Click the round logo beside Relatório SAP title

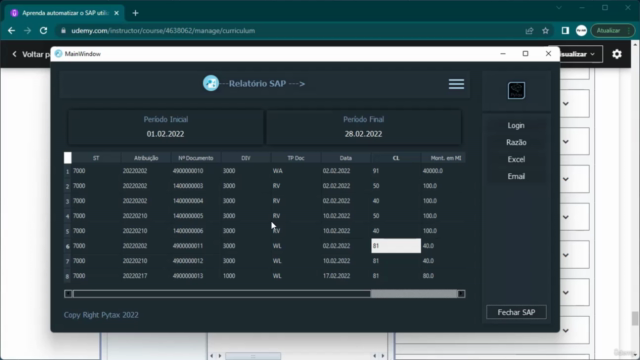point(211,83)
